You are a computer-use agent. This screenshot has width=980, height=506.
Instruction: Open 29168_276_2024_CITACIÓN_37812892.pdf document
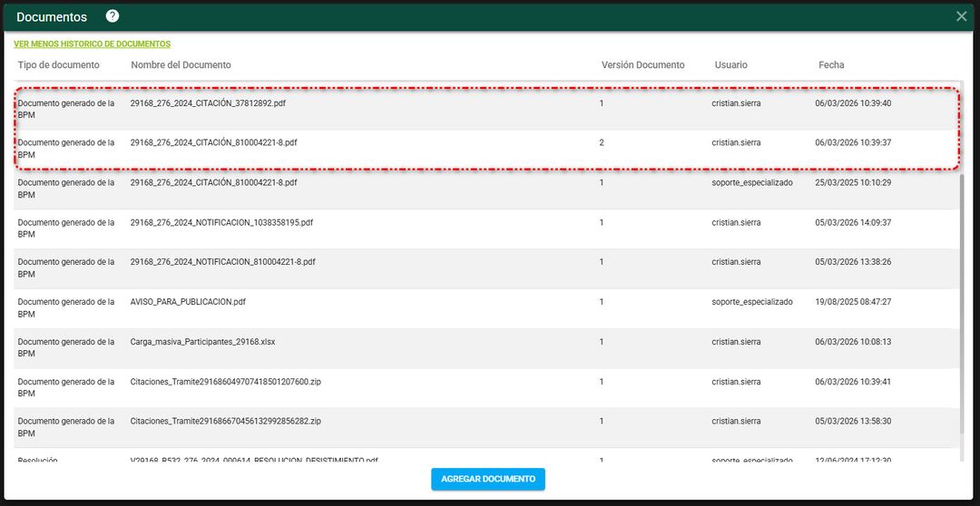click(208, 103)
